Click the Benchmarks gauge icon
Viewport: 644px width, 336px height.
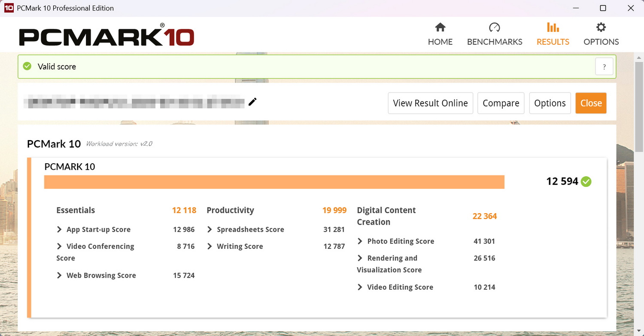[495, 27]
